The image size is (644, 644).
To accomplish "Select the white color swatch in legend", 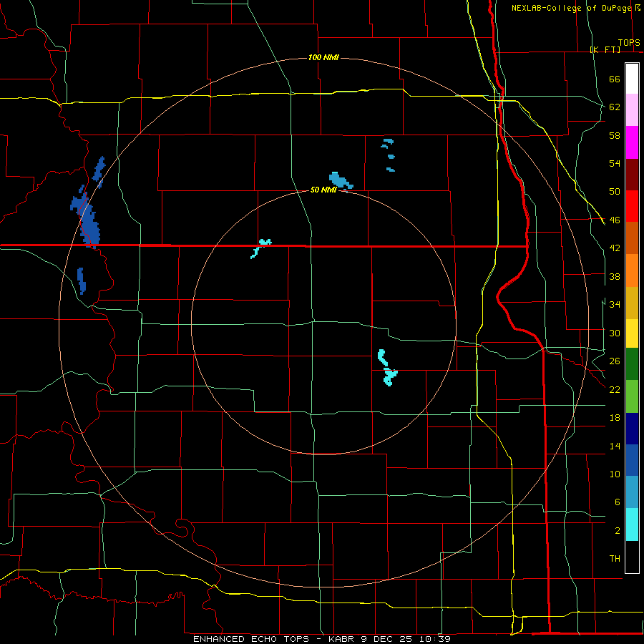I will [x=632, y=79].
